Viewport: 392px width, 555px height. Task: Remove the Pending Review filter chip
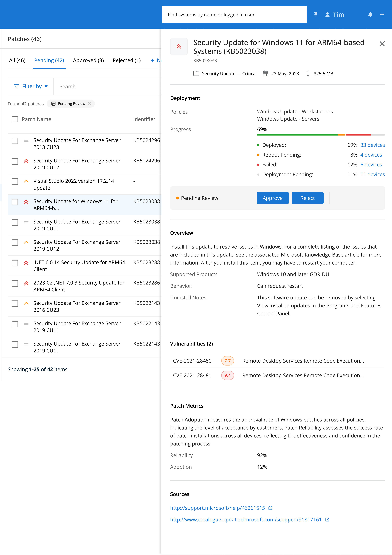point(90,103)
